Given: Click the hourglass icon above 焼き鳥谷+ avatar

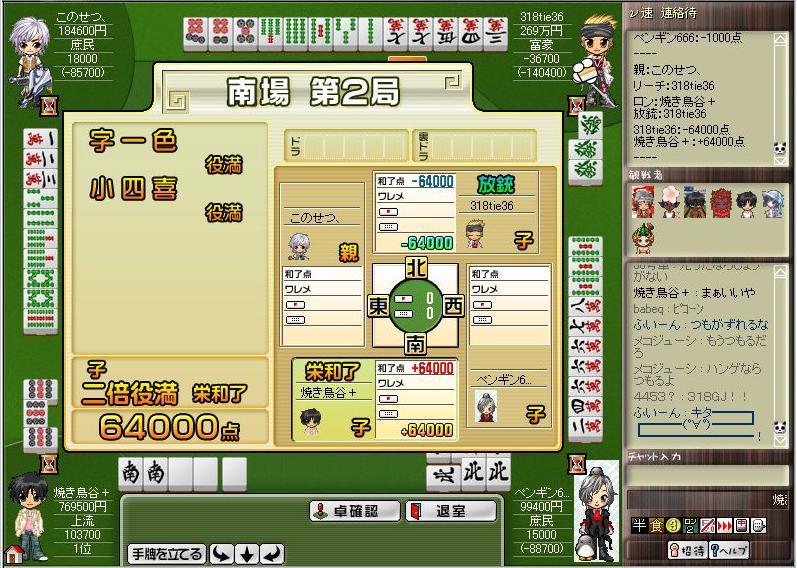Looking at the screenshot, I should tap(50, 464).
